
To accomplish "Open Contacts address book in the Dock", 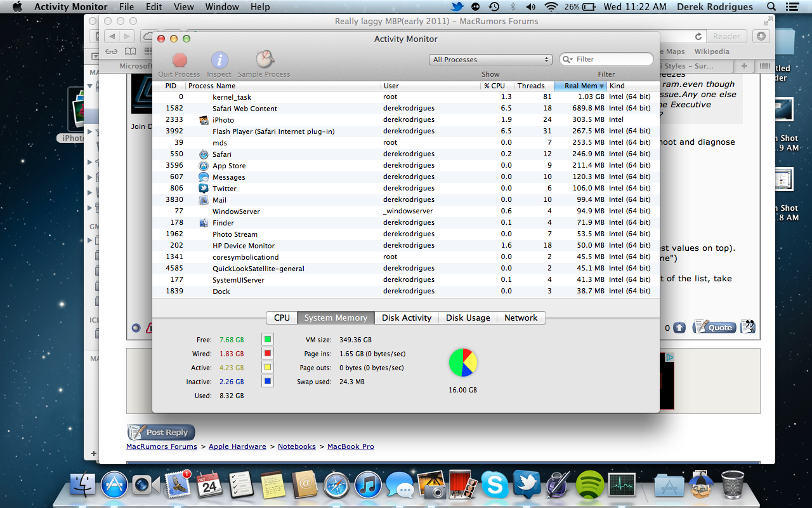I will click(x=304, y=486).
